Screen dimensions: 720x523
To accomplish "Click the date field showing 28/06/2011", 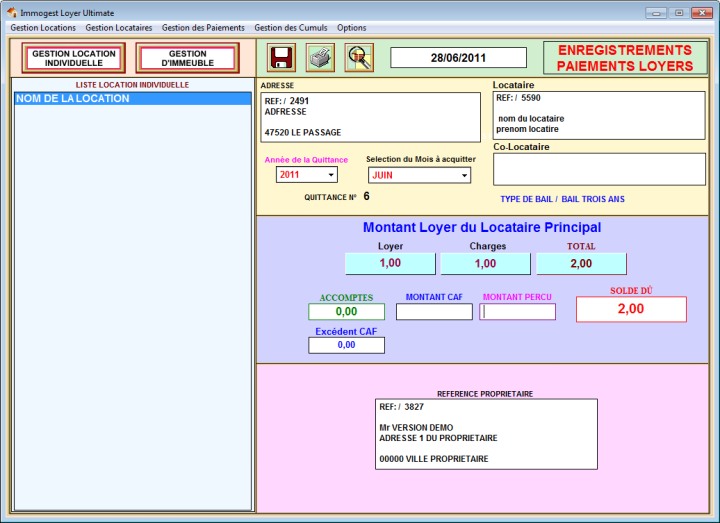I will pyautogui.click(x=458, y=58).
